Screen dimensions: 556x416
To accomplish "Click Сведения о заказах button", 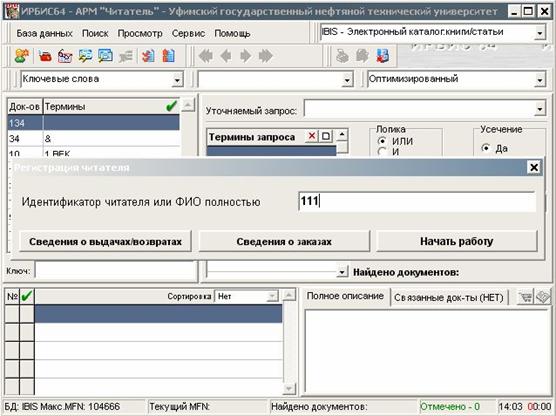I will coord(284,242).
